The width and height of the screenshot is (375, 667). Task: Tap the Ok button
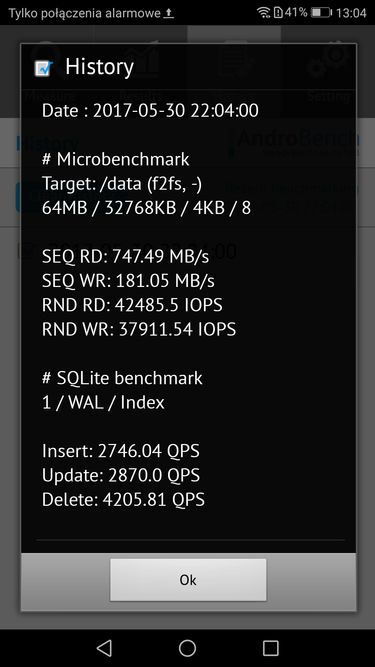[188, 580]
